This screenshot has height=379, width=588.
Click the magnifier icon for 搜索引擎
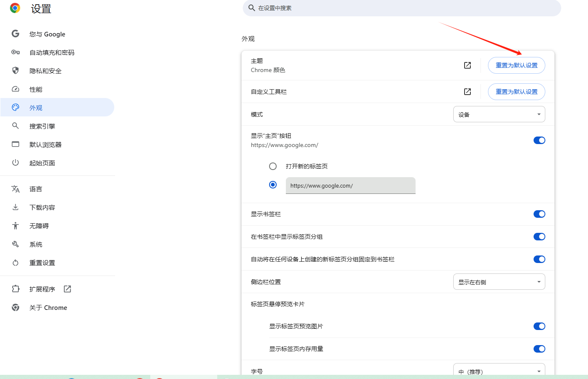(15, 126)
